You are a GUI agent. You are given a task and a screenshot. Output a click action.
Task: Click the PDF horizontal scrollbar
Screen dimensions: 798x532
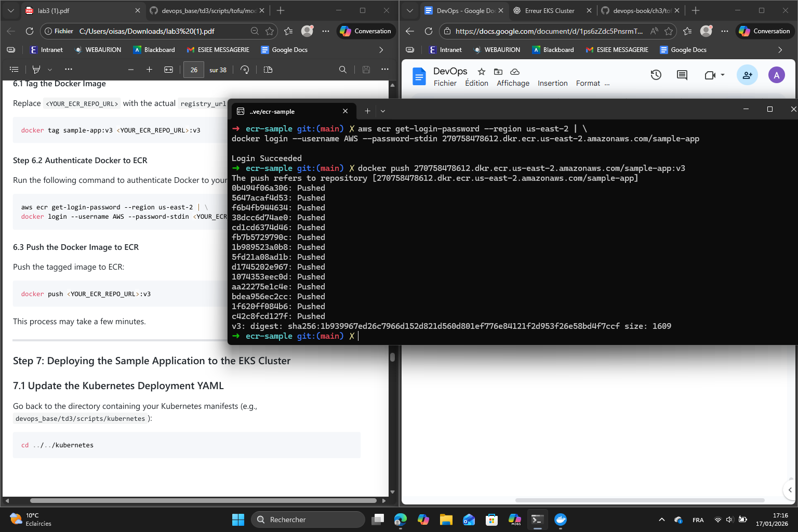[x=203, y=501]
